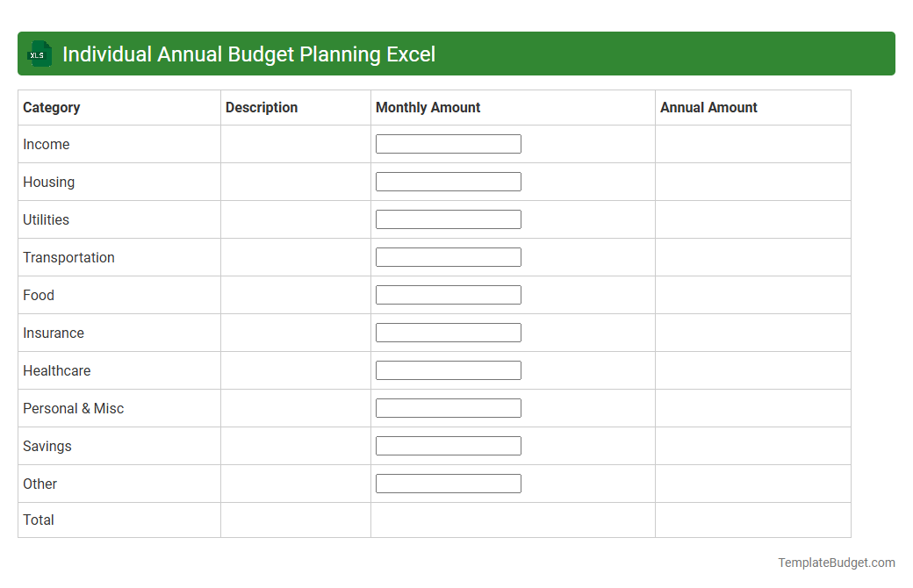Click inside the Food monthly amount field
This screenshot has width=913, height=588.
click(448, 294)
